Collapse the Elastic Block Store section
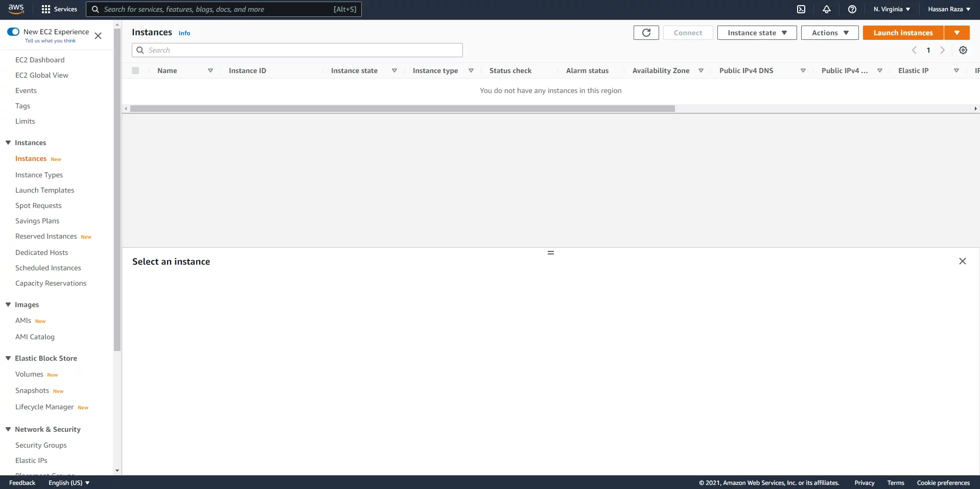 (x=8, y=358)
